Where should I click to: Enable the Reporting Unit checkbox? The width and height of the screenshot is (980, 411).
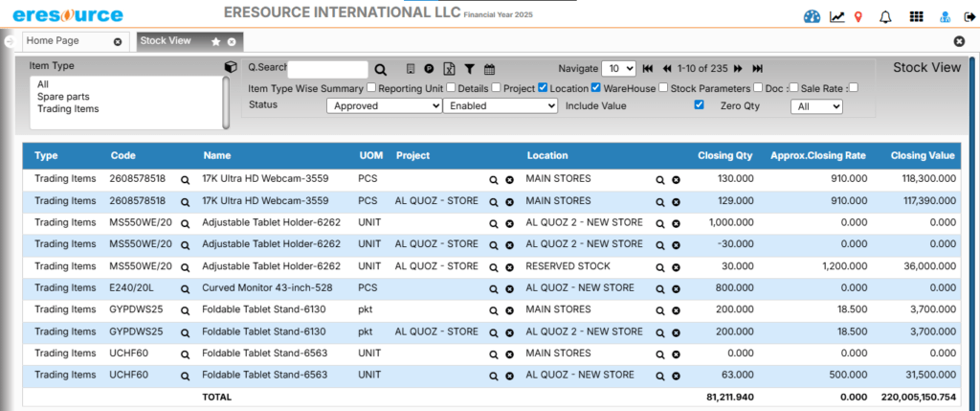coord(451,87)
